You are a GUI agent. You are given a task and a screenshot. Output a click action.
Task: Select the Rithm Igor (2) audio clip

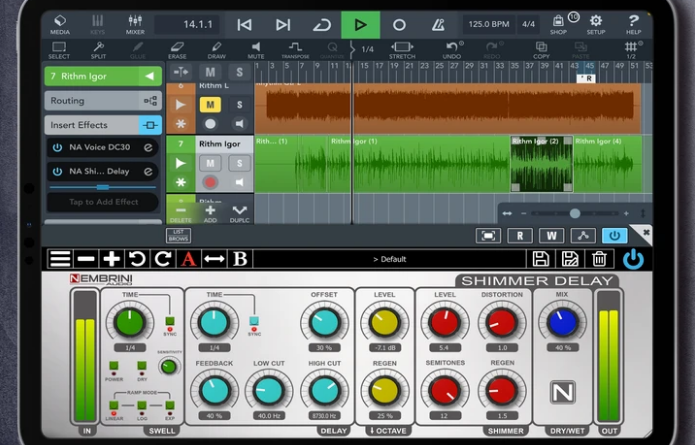[541, 164]
